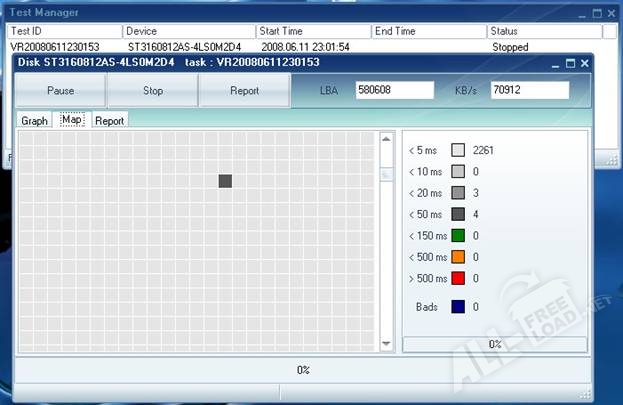Screen dimensions: 623x405
Task: Click the green < 150 ms swatch
Action: [x=458, y=235]
